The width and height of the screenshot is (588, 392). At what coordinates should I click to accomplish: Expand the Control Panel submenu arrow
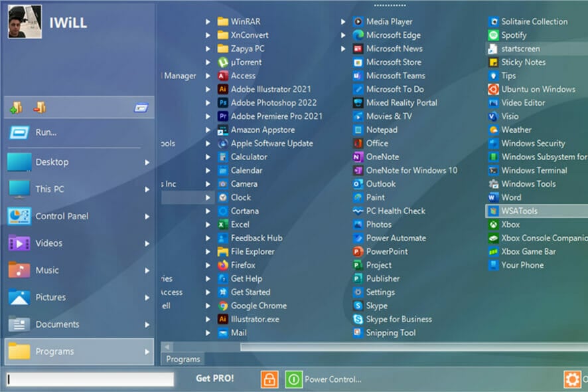147,217
